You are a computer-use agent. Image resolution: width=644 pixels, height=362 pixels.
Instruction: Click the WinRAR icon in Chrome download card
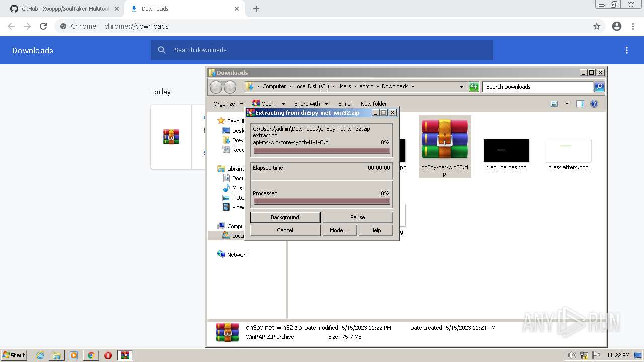(171, 136)
